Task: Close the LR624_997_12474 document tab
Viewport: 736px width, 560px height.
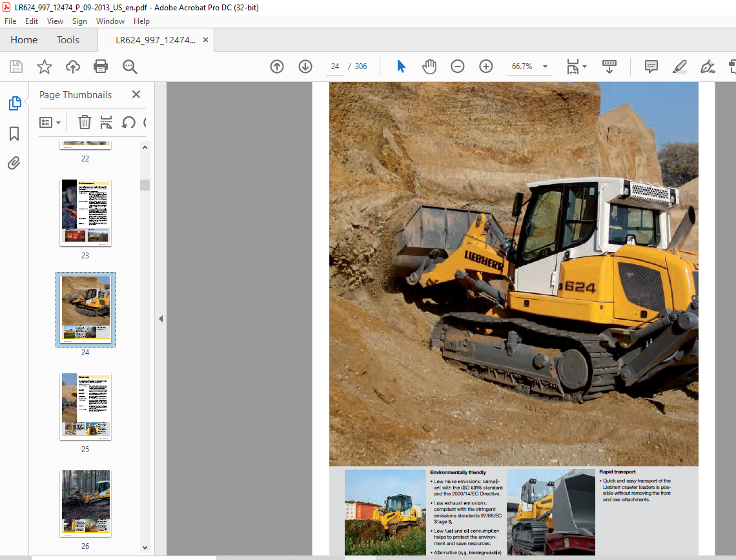Action: (x=205, y=40)
